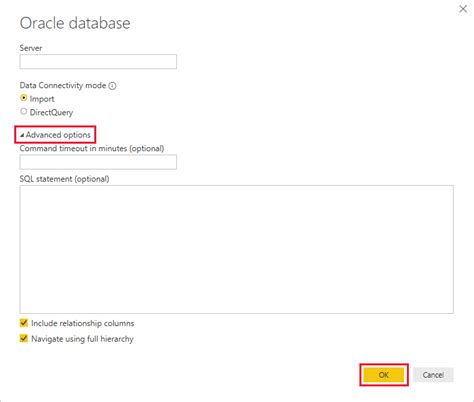The height and width of the screenshot is (402, 474).
Task: Select the Import radio button
Action: pyautogui.click(x=24, y=98)
